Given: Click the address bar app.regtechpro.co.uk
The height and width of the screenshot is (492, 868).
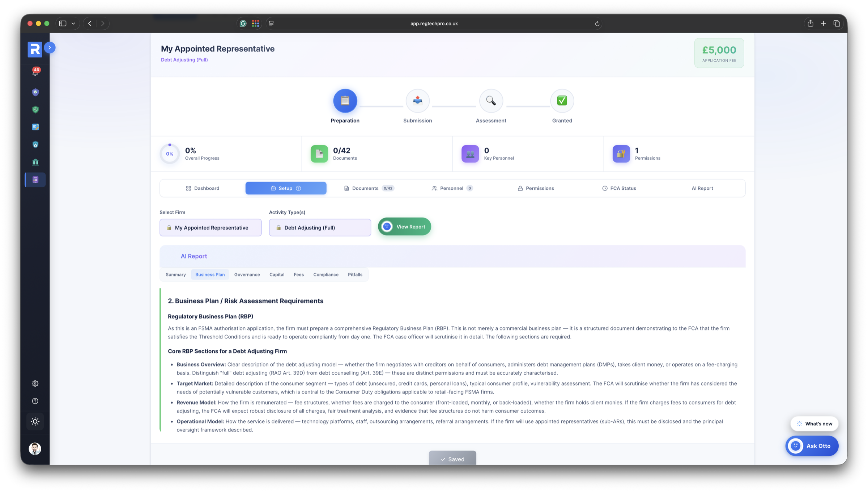Looking at the screenshot, I should 434,24.
